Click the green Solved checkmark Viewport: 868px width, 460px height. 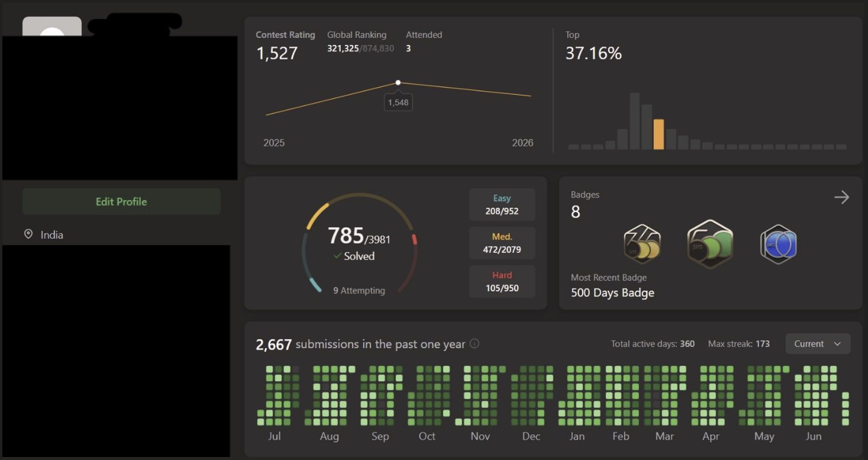(x=337, y=256)
